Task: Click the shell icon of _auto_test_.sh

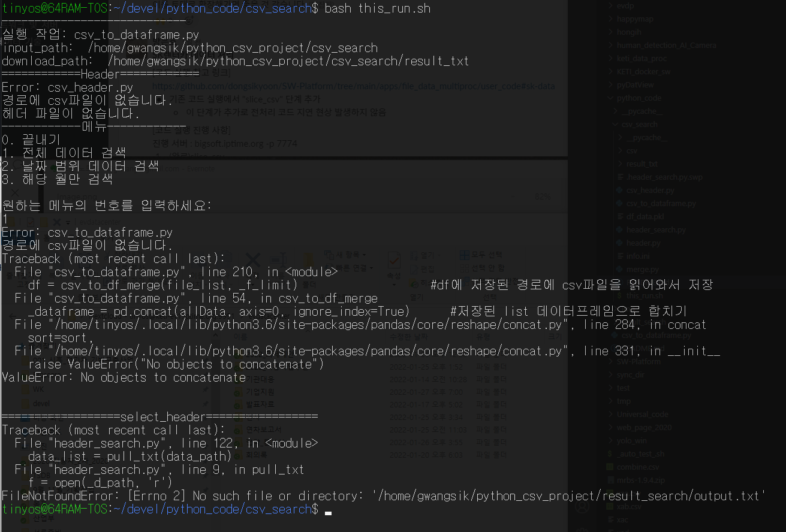Action: click(610, 454)
